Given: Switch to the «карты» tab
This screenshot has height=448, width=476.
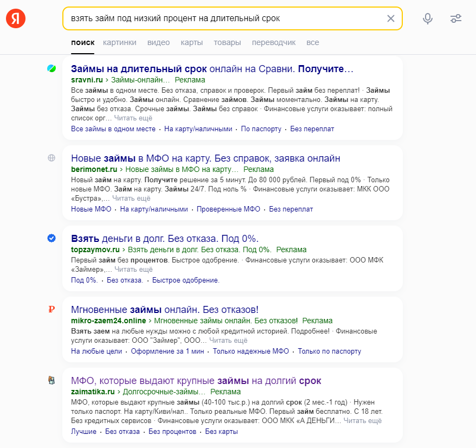Looking at the screenshot, I should click(x=191, y=42).
